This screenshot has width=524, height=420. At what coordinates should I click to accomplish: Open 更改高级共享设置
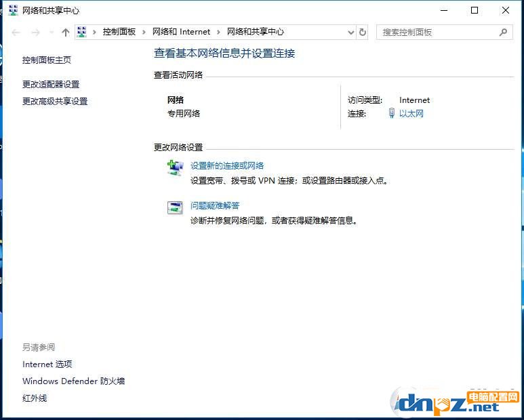click(55, 101)
